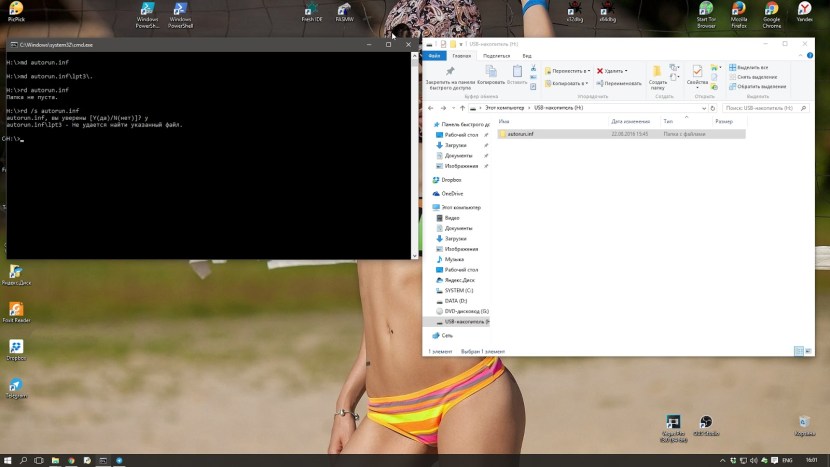Image resolution: width=830 pixels, height=467 pixels.
Task: Expand the Move to (Переместить в) dropdown
Action: click(568, 71)
